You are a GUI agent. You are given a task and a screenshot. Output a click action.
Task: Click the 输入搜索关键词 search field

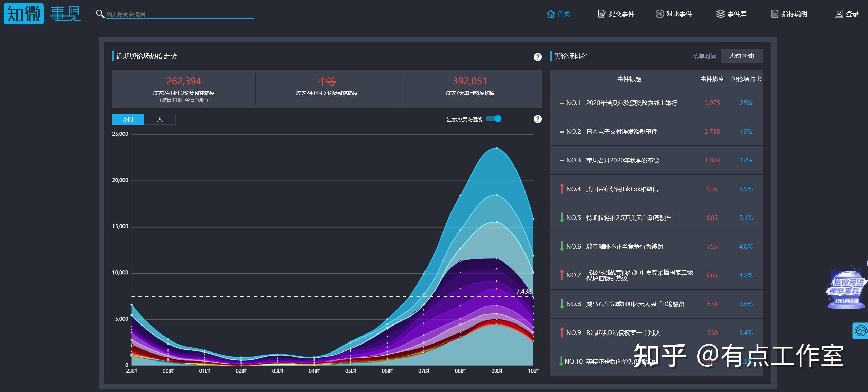tap(180, 14)
